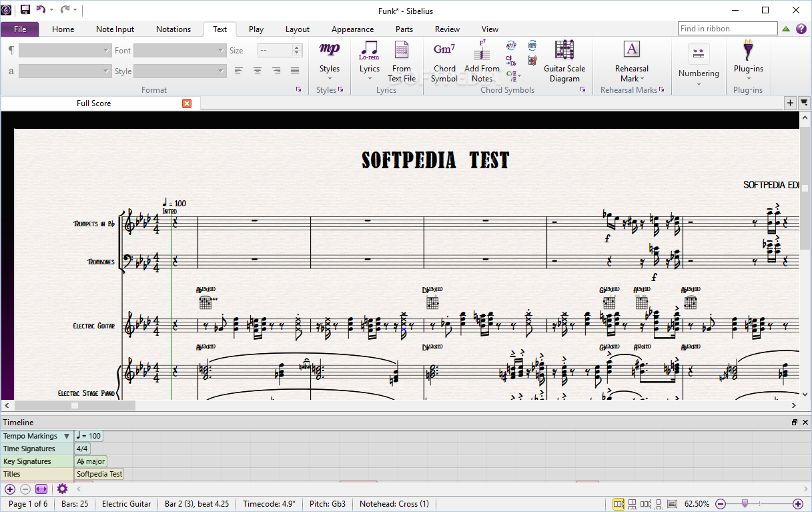Click the C# to Db respell chord icon
812x512 pixels.
point(511,60)
